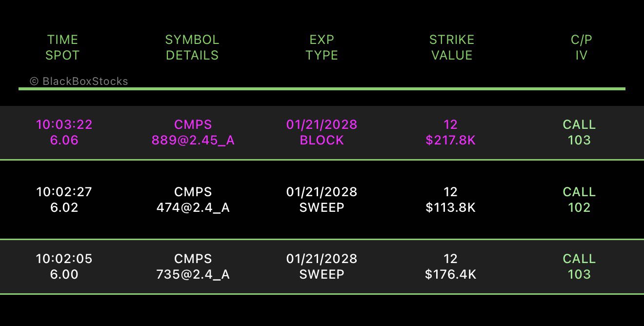Select the 01/21/2028 SWEEP cell in the bottom row
Screen dimensions: 644x326
click(322, 266)
